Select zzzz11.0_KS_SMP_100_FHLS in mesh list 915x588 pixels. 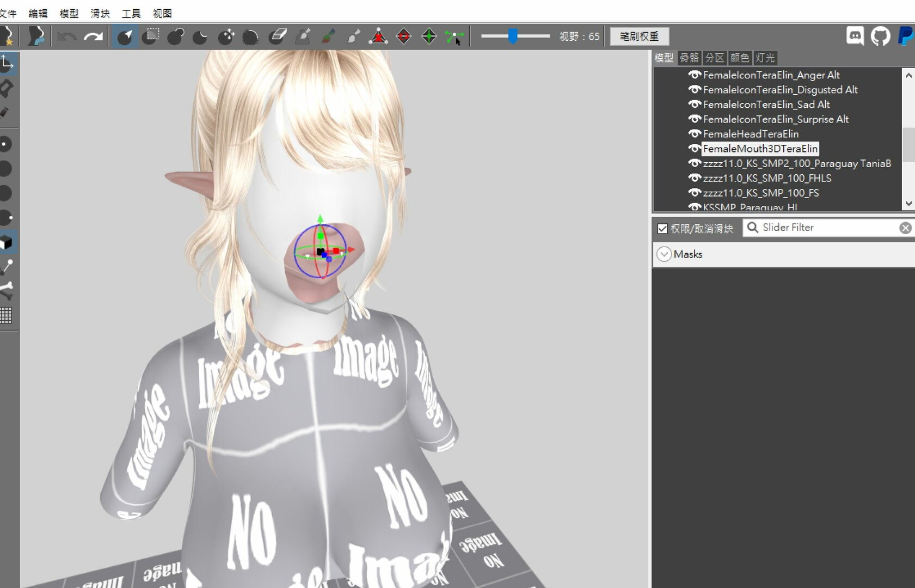click(x=767, y=178)
